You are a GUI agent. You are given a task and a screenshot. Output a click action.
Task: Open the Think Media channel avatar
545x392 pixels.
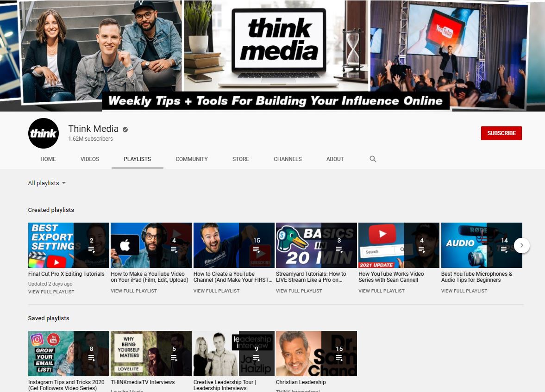tap(43, 133)
